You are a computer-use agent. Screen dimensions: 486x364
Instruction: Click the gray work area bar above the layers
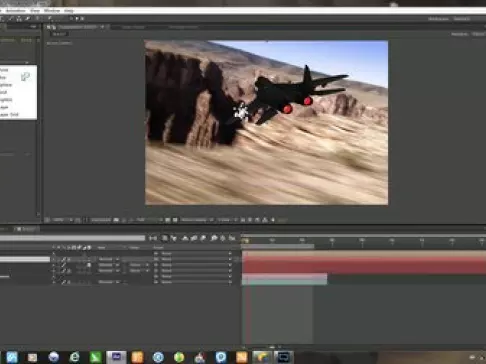278,246
